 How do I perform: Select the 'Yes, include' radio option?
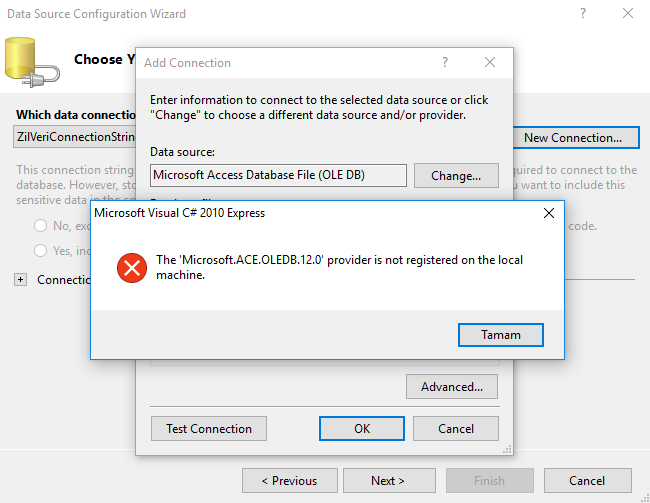pos(41,250)
